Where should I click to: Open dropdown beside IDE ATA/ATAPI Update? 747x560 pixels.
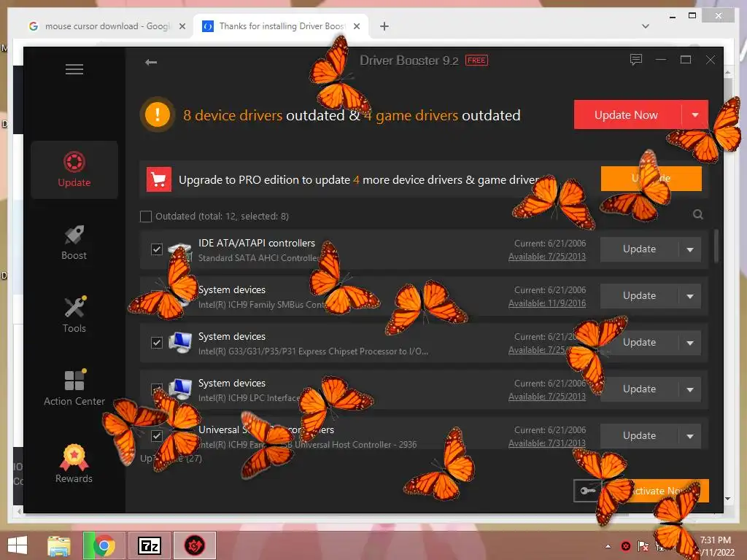(x=690, y=249)
